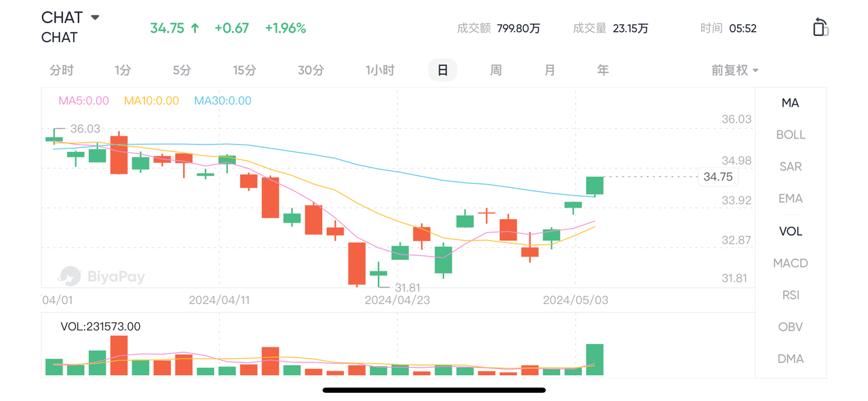Open the CHAT ticker dropdown arrow
Viewport: 868px width, 401px height.
[95, 18]
